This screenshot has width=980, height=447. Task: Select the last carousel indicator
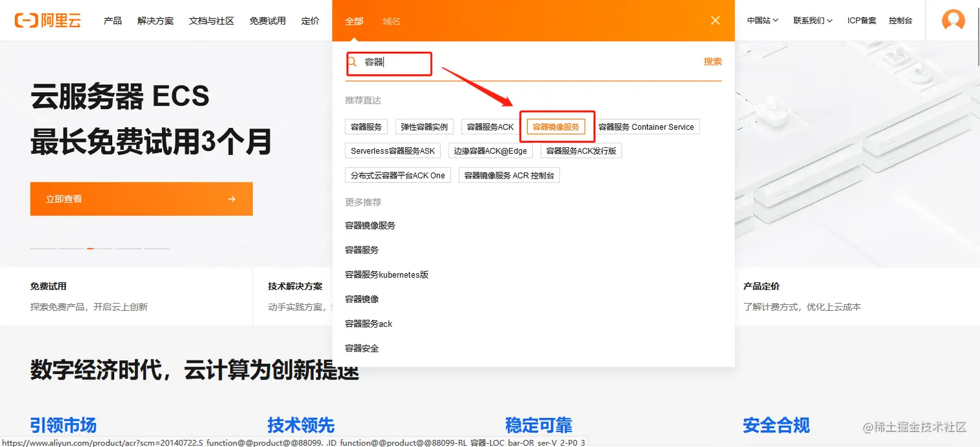click(157, 248)
